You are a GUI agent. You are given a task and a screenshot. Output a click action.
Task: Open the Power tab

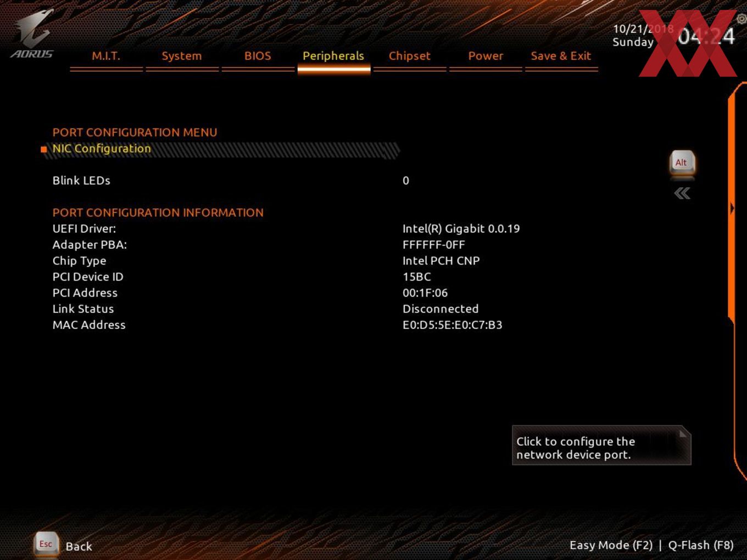[486, 56]
